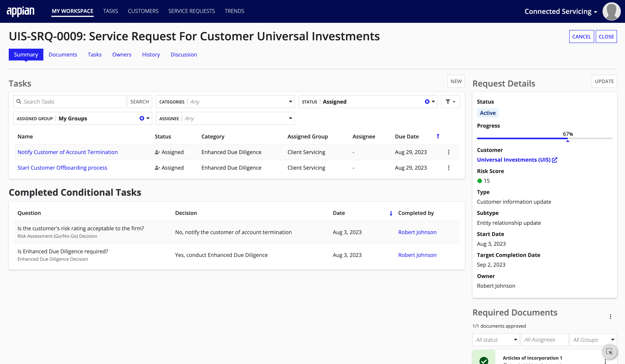The width and height of the screenshot is (625, 364).
Task: Click 'Entity relationship update' subtype value
Action: pyautogui.click(x=509, y=223)
